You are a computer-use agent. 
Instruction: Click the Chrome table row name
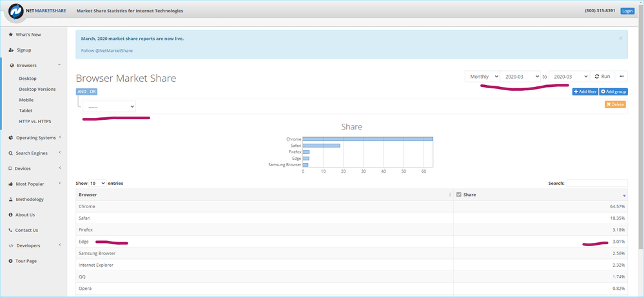86,206
